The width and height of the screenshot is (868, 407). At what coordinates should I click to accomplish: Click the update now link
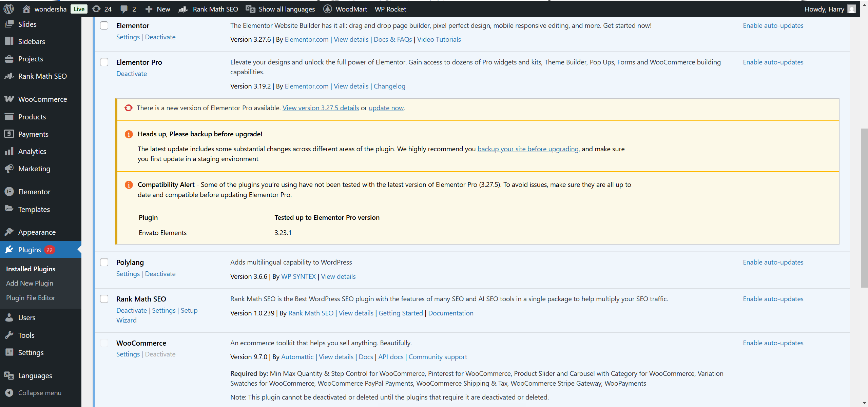386,108
